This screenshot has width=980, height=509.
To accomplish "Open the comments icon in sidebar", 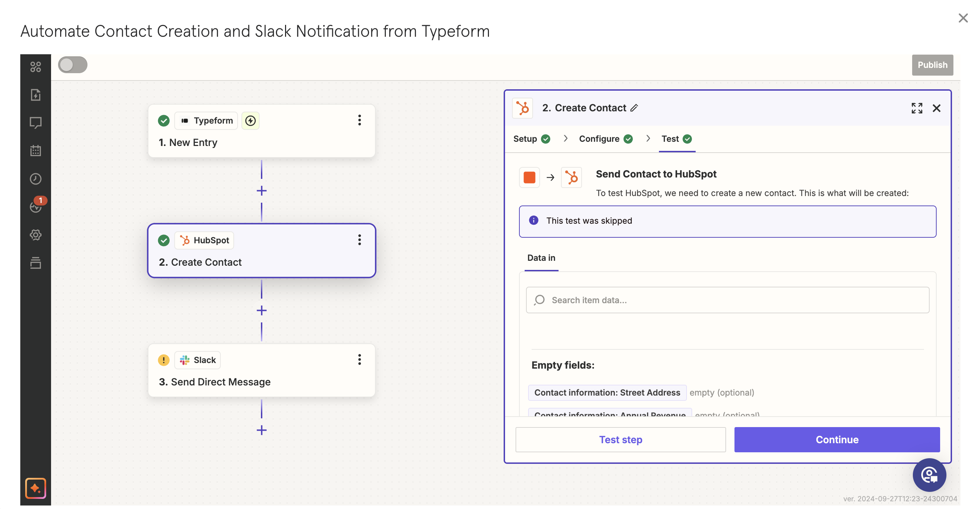I will 35,123.
